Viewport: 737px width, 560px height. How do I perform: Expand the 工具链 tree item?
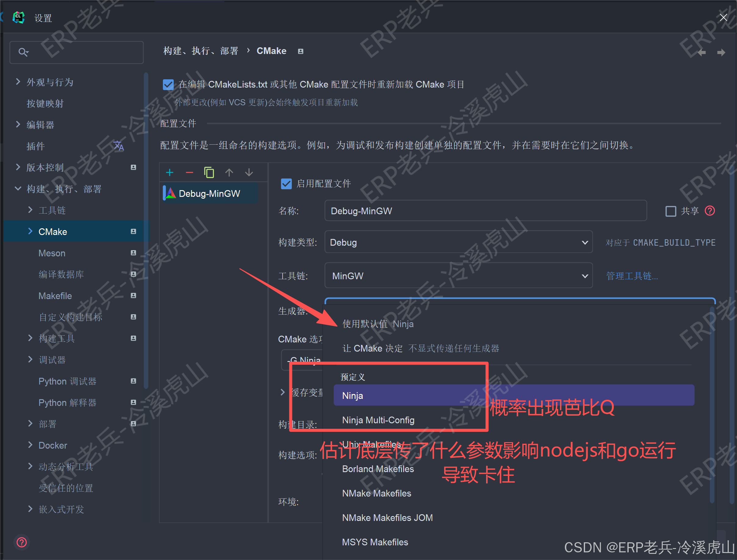click(30, 210)
